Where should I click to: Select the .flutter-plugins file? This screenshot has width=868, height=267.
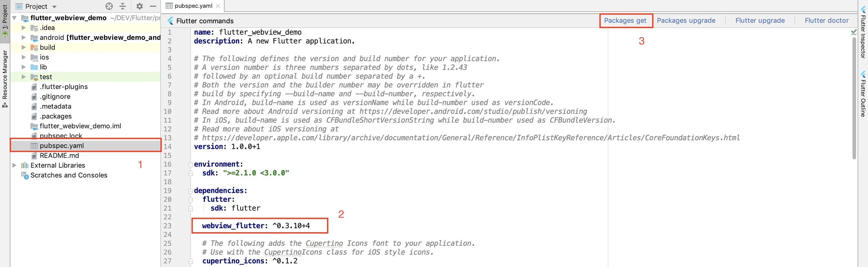64,87
